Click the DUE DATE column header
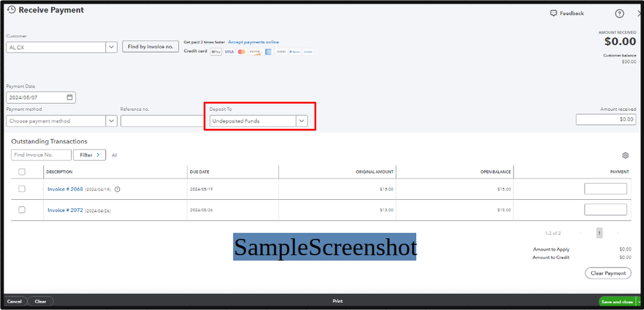The width and height of the screenshot is (644, 310). point(199,172)
